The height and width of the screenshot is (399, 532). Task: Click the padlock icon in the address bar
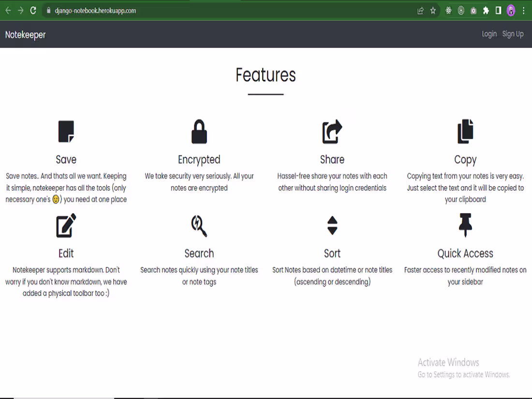point(48,10)
